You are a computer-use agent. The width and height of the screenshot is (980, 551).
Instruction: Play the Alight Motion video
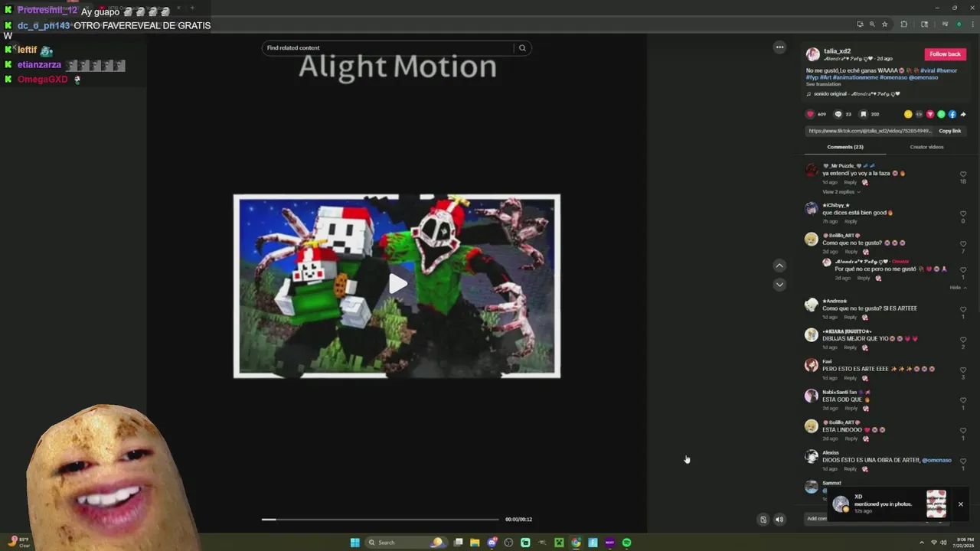pos(397,284)
